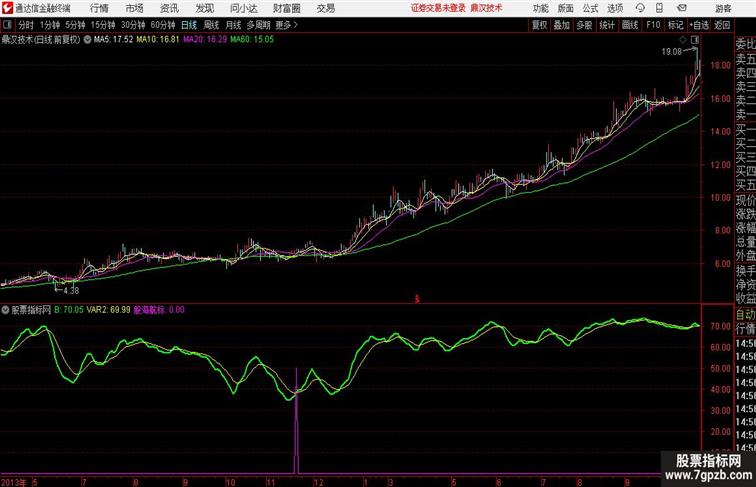The image size is (756, 487).
Task: Open the 市场 menu
Action: [135, 8]
